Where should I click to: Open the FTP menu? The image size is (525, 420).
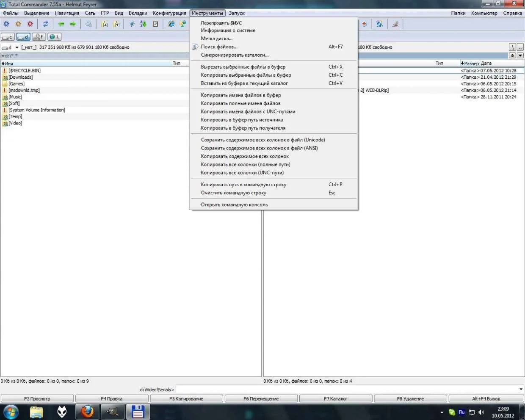(x=105, y=13)
